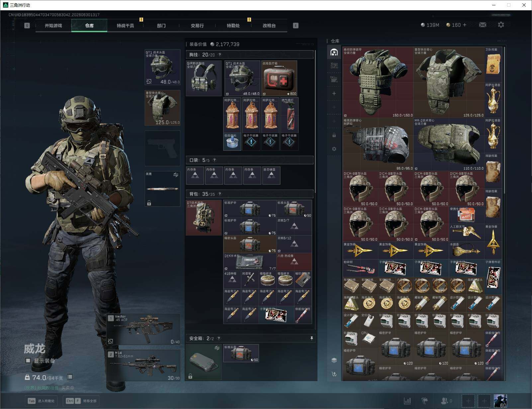The height and width of the screenshot is (409, 532).
Task: Click the world chat message line
Action: [x=49, y=388]
